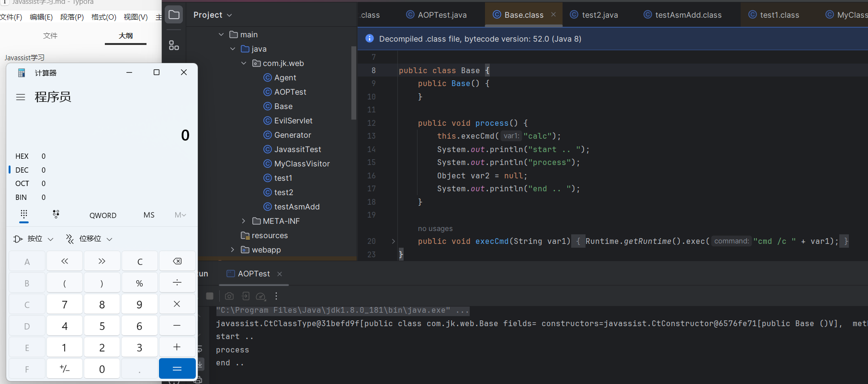This screenshot has width=868, height=384.
Task: Open the 段落(P) menu in Typora
Action: pos(72,17)
